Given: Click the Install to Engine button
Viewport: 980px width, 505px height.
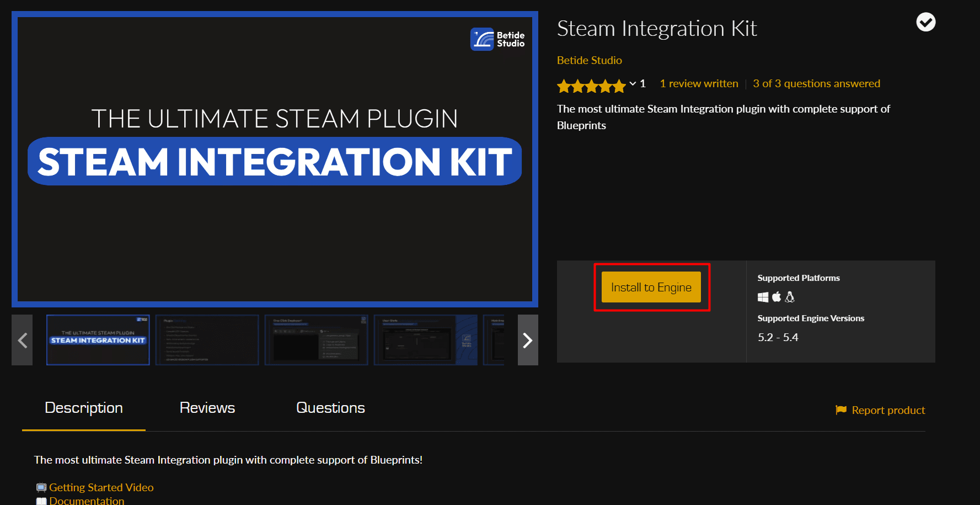Looking at the screenshot, I should 651,287.
